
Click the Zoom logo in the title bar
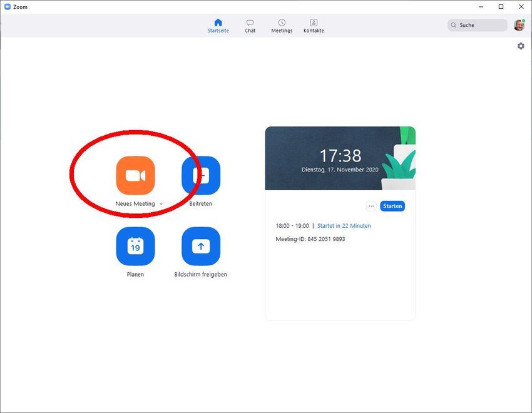(8, 7)
